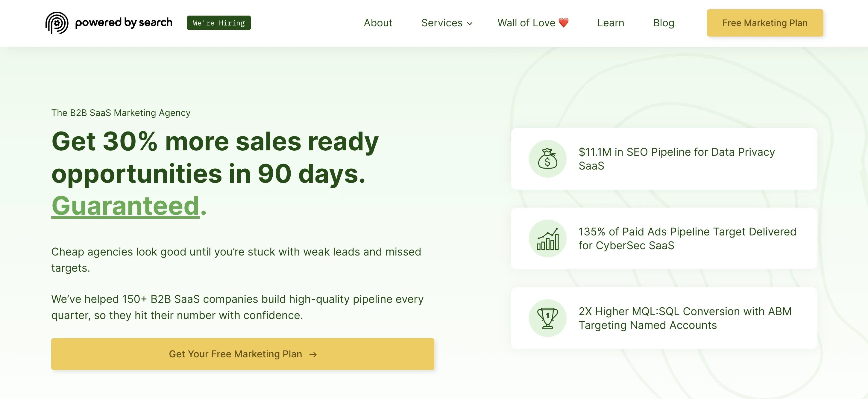
Task: Click the Wall of Love navigation item
Action: (x=526, y=22)
